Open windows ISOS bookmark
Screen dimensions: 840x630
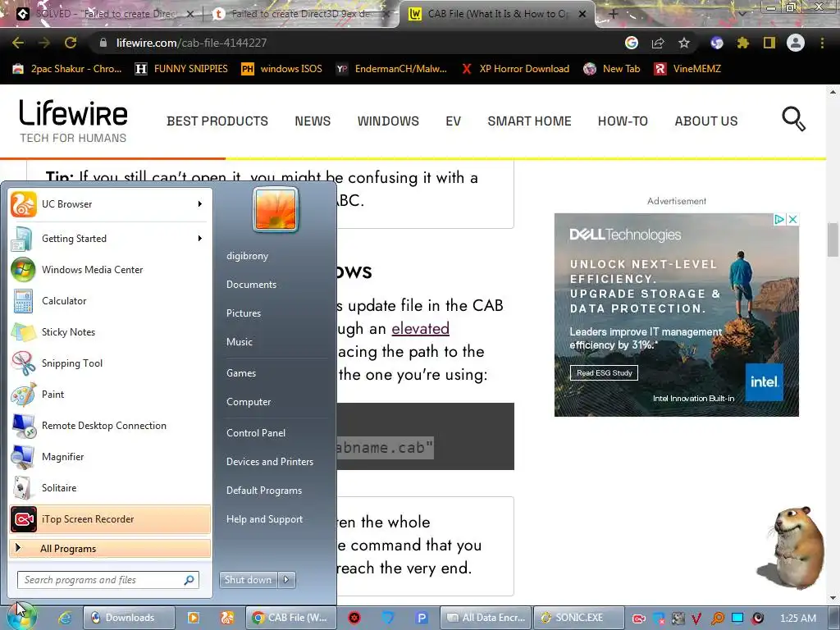tap(282, 69)
